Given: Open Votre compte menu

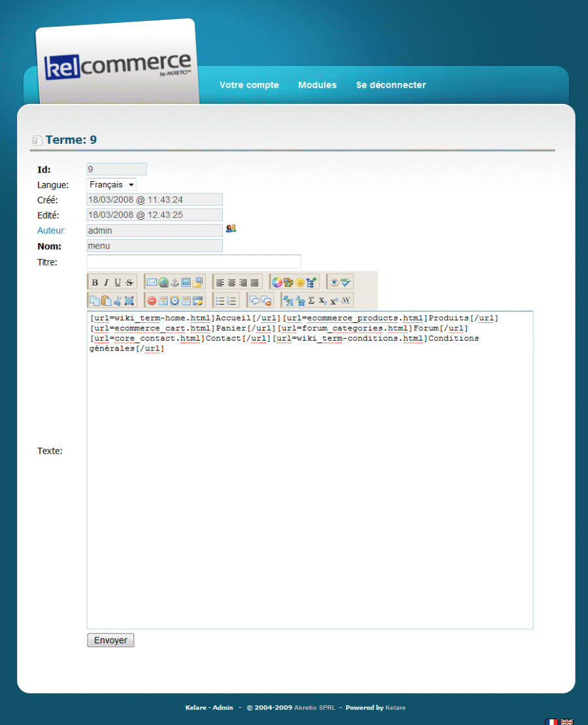Looking at the screenshot, I should coord(249,85).
